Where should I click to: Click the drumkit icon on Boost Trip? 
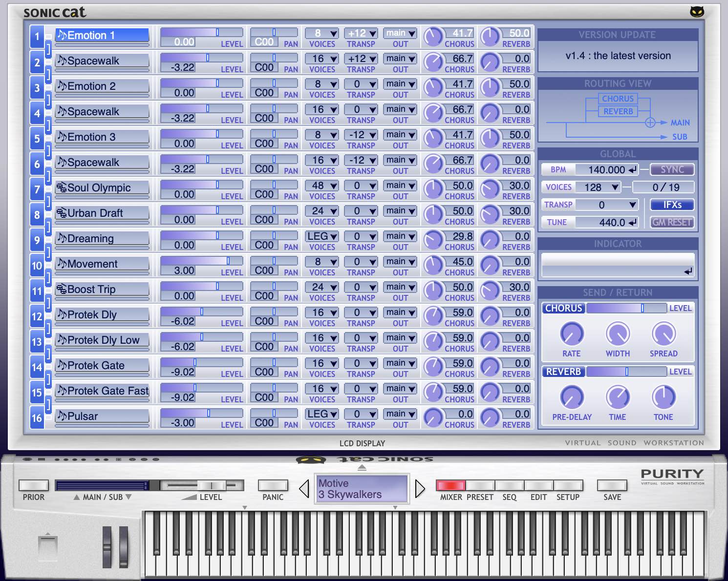point(63,289)
